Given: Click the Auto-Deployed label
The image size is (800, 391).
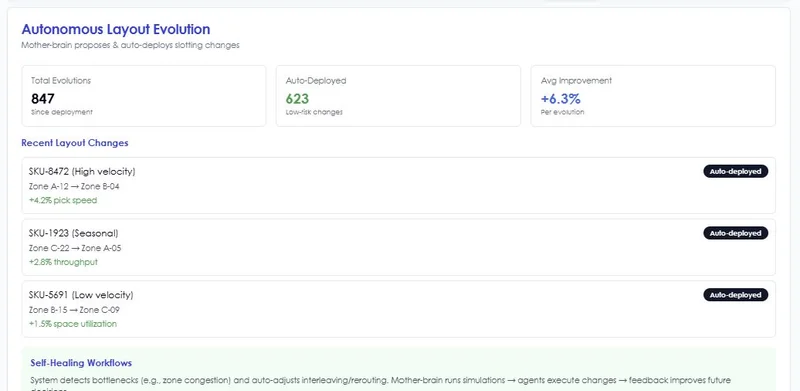Looking at the screenshot, I should pyautogui.click(x=316, y=81).
